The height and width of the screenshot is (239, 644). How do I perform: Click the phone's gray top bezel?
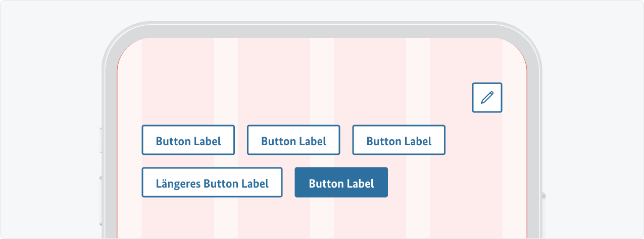pyautogui.click(x=322, y=30)
